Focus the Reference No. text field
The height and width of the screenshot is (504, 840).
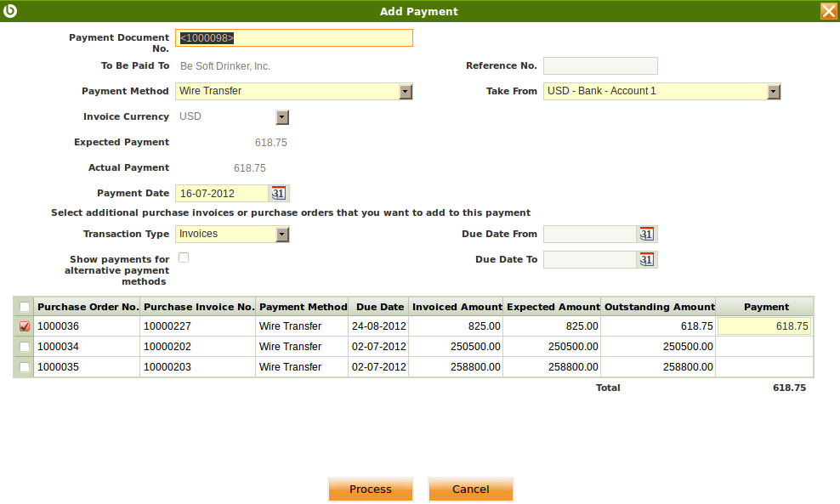coord(600,66)
